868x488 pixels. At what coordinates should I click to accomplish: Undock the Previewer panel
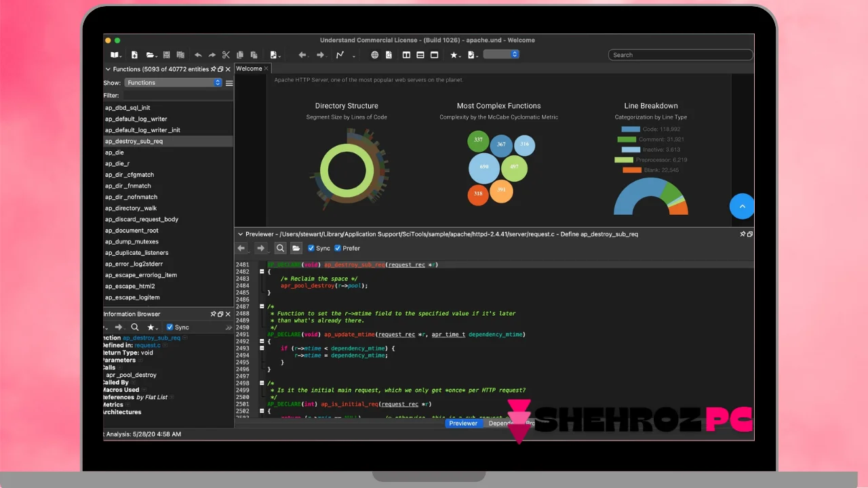coord(750,234)
